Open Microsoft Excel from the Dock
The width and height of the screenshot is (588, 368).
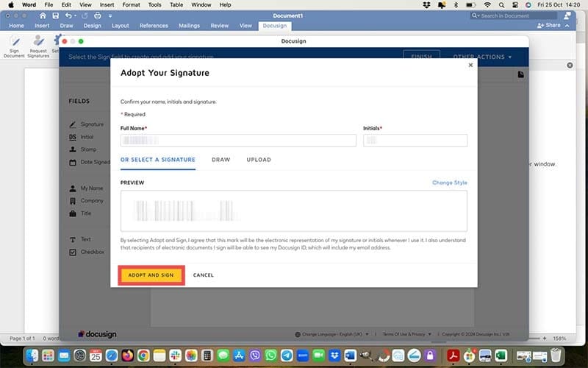(501, 355)
